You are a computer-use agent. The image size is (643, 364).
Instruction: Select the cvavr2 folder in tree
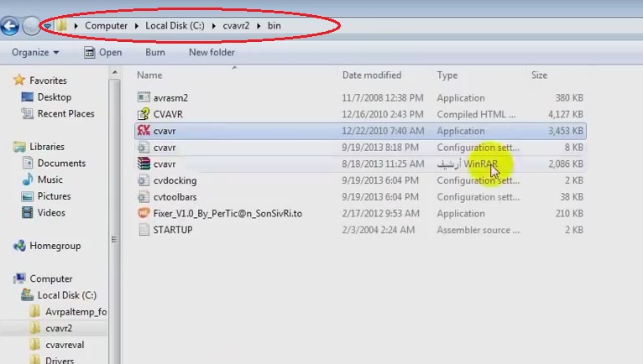(x=58, y=328)
